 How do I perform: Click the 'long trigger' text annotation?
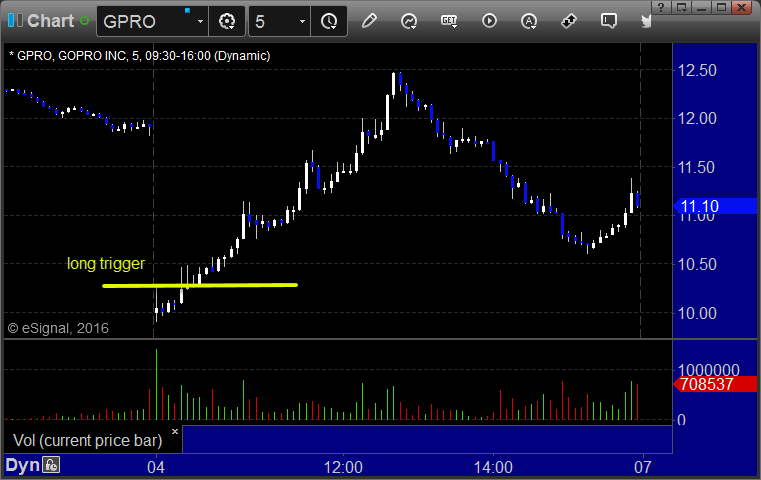tap(106, 264)
